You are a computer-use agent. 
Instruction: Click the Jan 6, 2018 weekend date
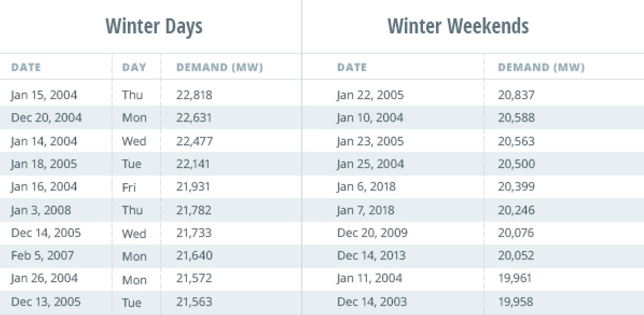[x=366, y=187]
